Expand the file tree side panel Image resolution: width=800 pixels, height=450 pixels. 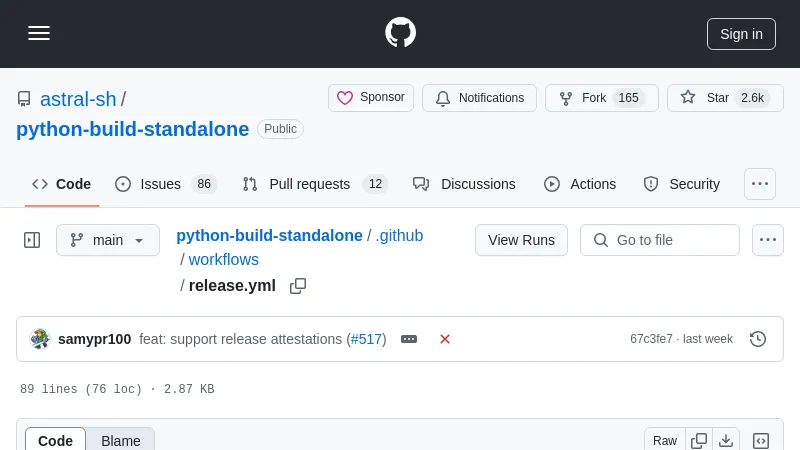[32, 240]
